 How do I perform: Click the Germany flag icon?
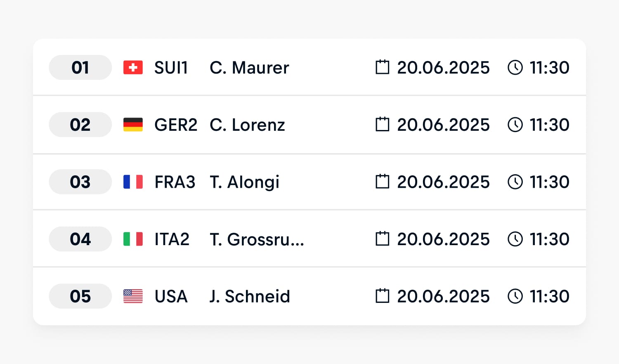133,125
